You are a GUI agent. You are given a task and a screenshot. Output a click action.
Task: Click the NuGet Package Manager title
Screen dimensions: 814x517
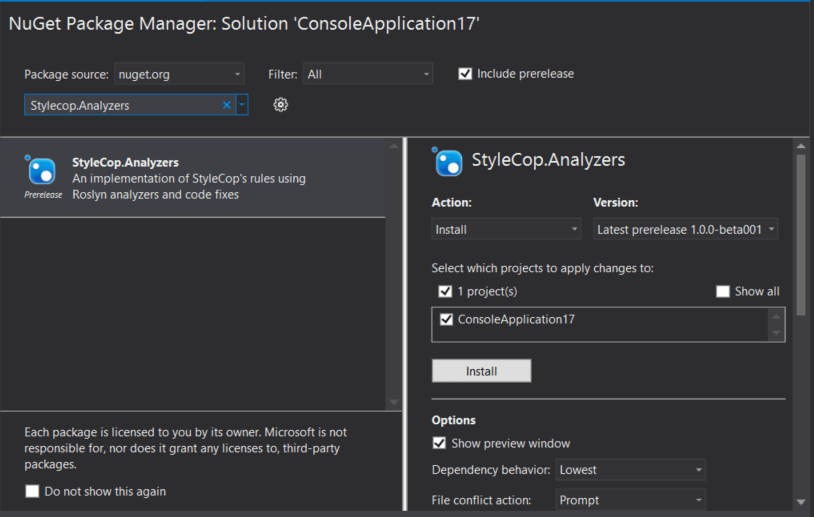(x=244, y=24)
